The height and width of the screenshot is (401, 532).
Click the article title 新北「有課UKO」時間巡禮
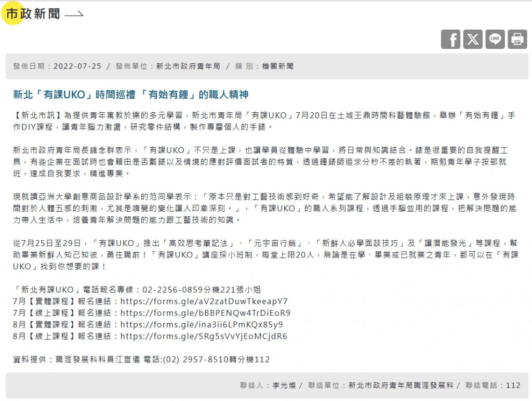tap(131, 94)
